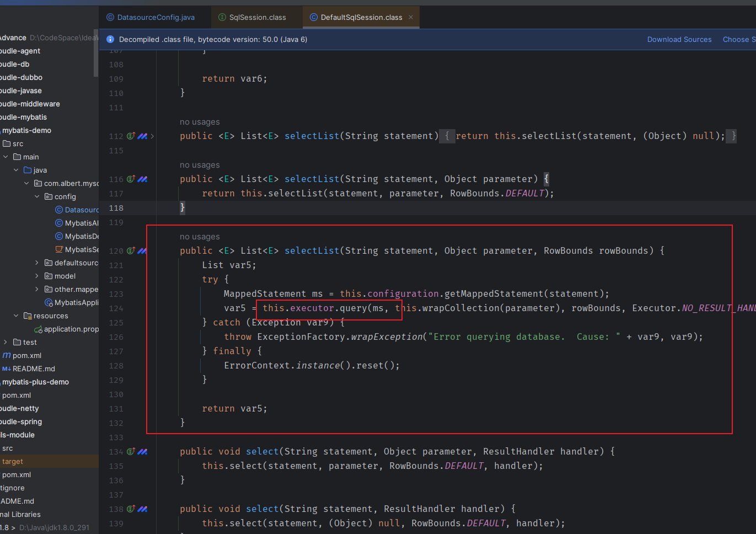Expand the model package folder
The image size is (756, 534).
coord(37,276)
